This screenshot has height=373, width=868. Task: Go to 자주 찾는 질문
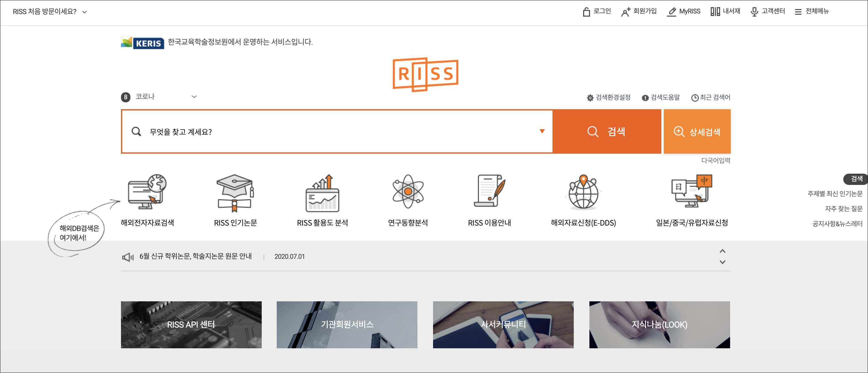tap(844, 209)
